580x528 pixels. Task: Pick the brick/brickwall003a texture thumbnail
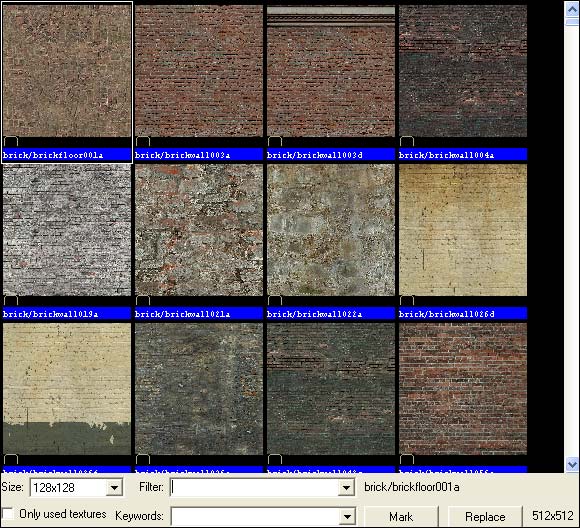point(199,71)
